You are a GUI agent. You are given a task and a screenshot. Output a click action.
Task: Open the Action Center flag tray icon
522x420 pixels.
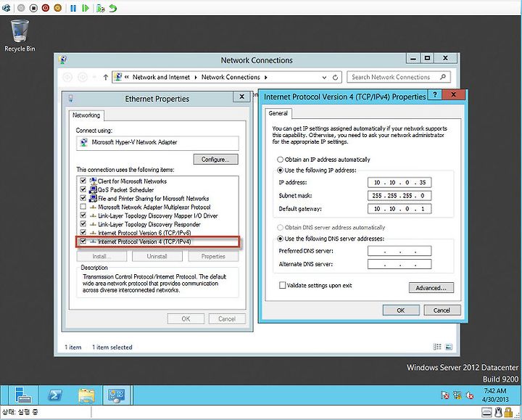445,395
